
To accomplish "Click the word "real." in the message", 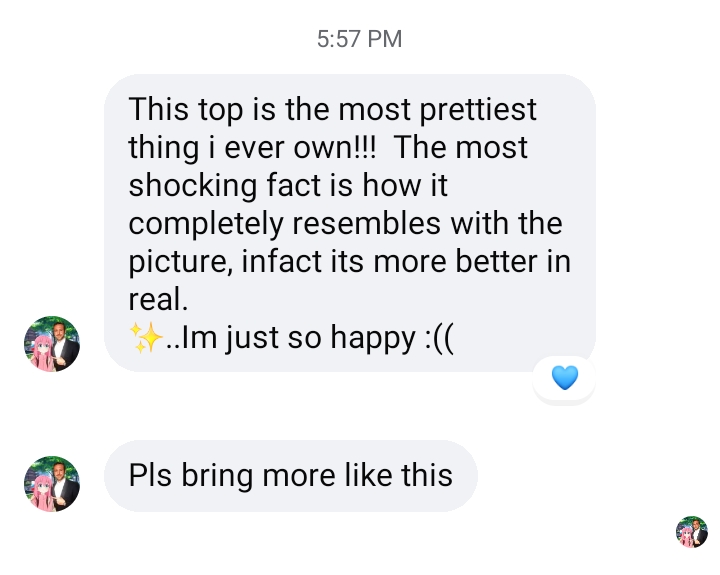I will [158, 300].
